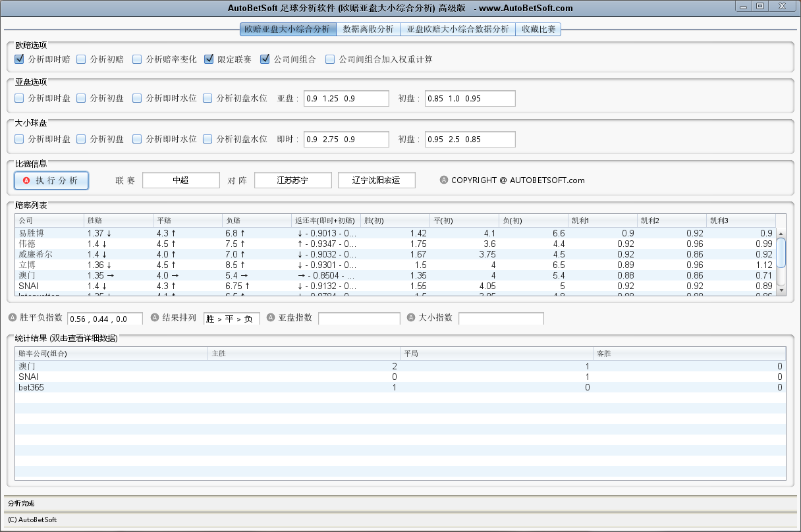Switch to 欧赔亚盘大小综合分析 tab
The width and height of the screenshot is (801, 532).
click(287, 29)
